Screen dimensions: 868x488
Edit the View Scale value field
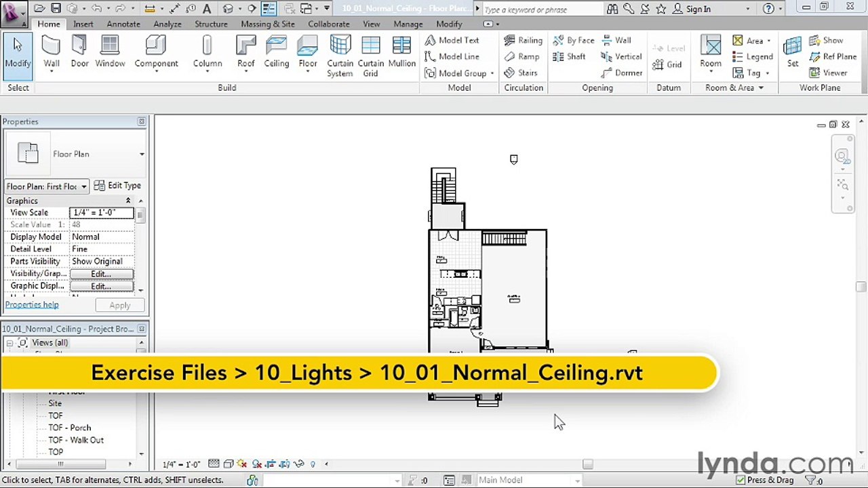[x=102, y=212]
